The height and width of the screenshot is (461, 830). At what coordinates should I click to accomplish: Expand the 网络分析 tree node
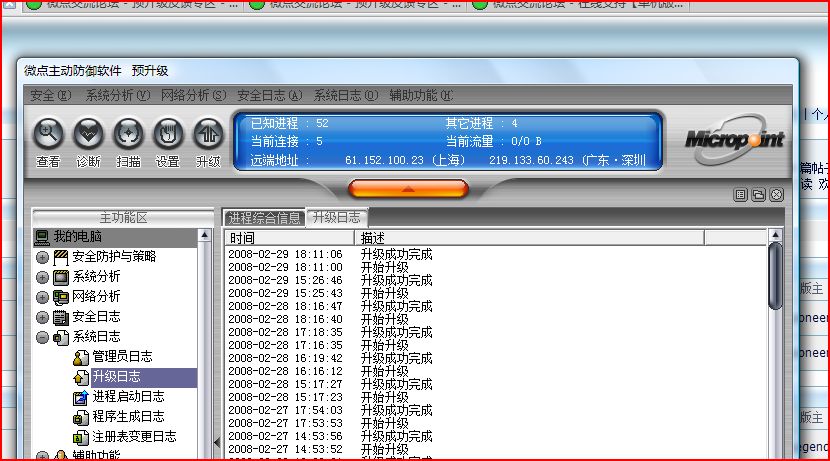point(42,297)
